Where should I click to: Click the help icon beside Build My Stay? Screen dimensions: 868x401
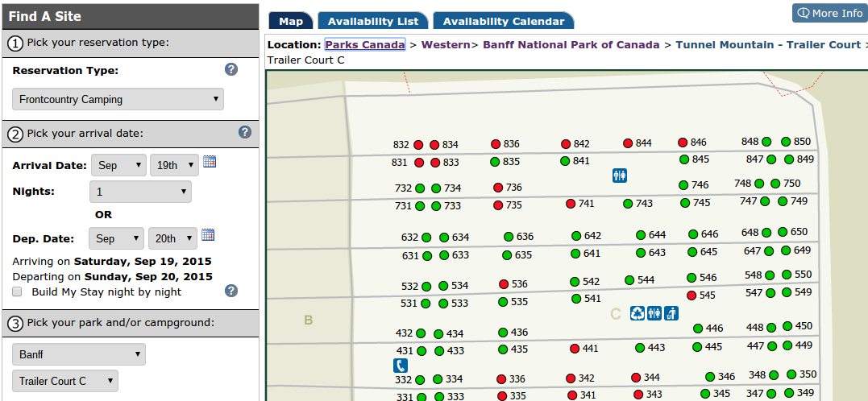(x=231, y=291)
